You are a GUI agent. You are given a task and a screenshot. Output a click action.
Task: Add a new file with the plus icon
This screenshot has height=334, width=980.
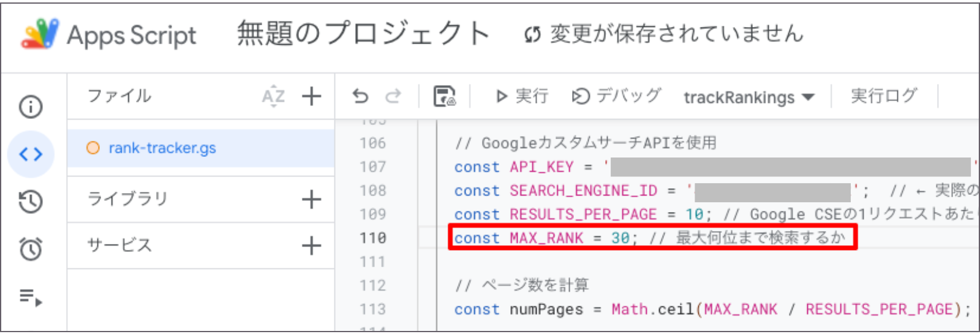(x=312, y=96)
